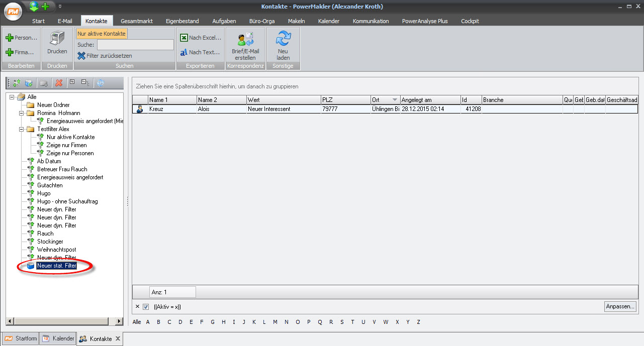Select the Gutachten filter
644x346 pixels.
click(x=50, y=185)
